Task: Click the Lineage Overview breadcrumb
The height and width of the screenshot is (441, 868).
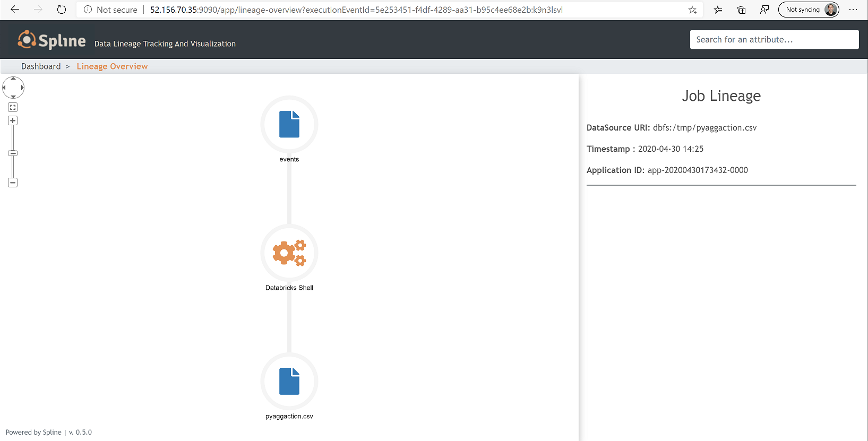Action: coord(112,66)
